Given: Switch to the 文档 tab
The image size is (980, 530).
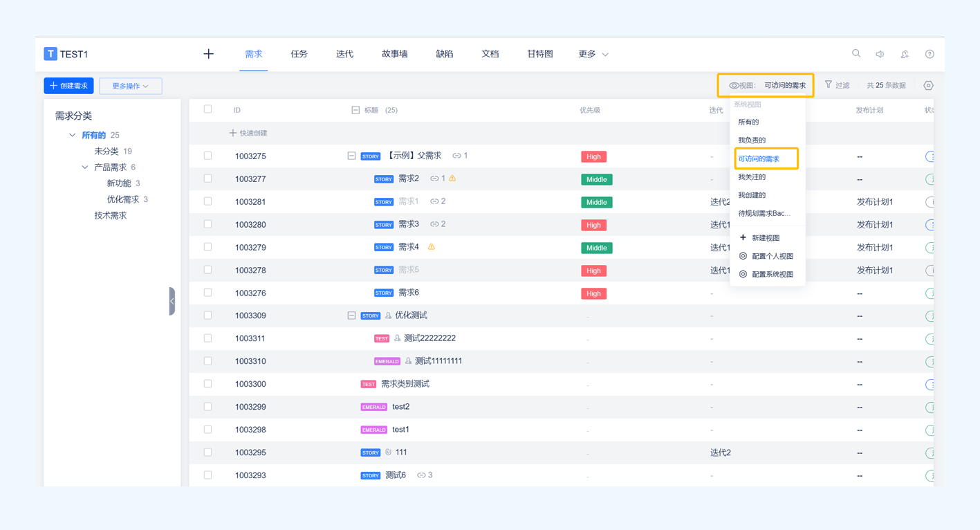Looking at the screenshot, I should pos(490,54).
